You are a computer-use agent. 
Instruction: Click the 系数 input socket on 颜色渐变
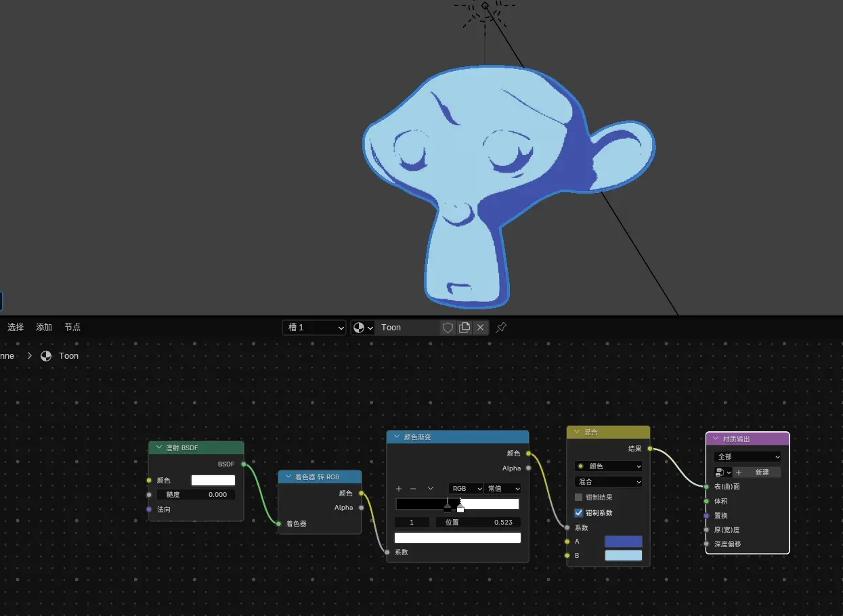387,552
